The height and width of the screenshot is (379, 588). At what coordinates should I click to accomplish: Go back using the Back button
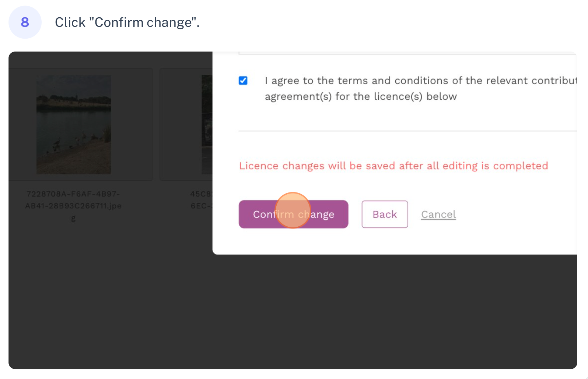pos(385,214)
